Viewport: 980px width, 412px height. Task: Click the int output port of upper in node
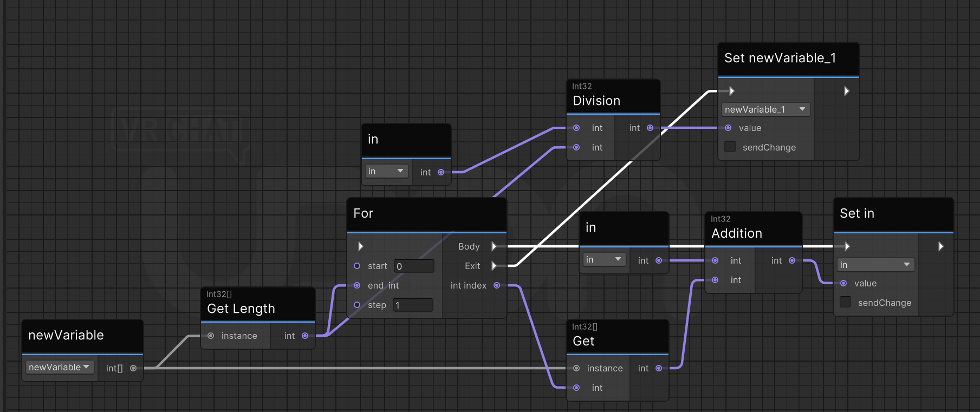tap(441, 172)
